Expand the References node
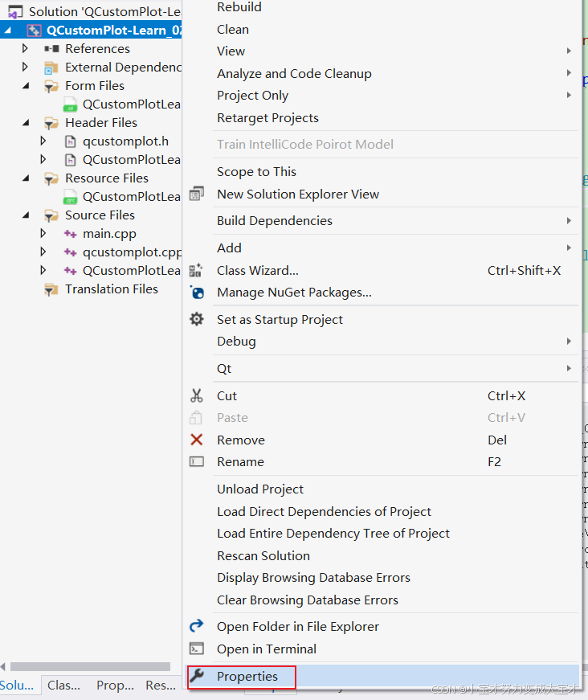The image size is (588, 700). coord(25,48)
